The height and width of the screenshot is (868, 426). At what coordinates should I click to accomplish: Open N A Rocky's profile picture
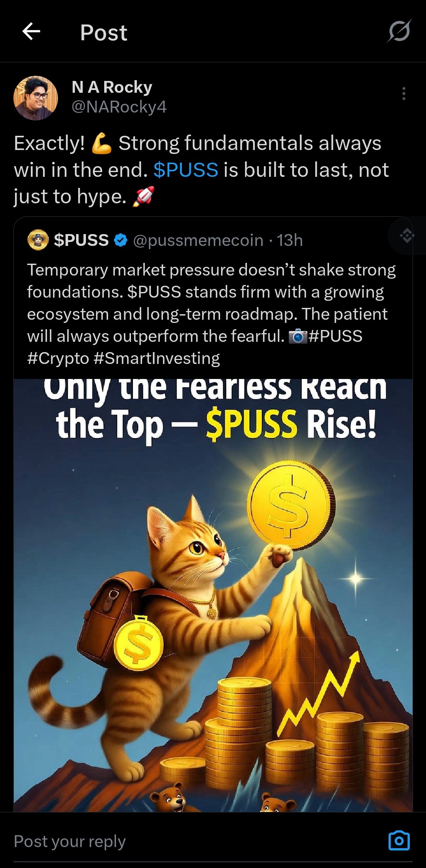point(36,98)
